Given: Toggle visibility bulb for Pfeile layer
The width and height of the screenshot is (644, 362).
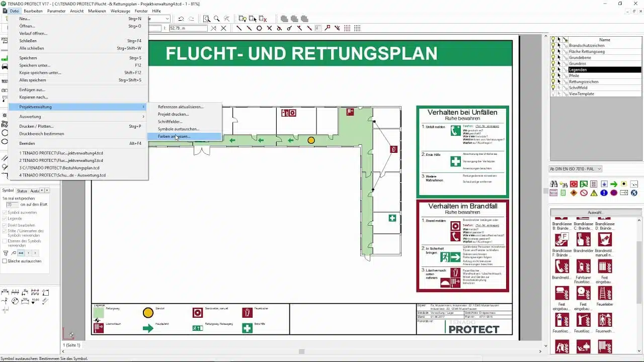Looking at the screenshot, I should [x=553, y=75].
